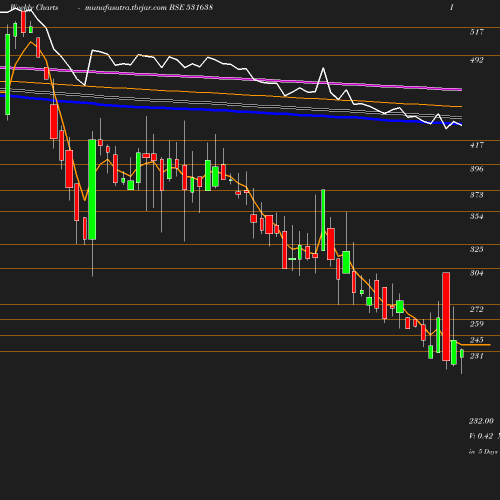Viewport: 500px width, 500px height.
Task: Click the 417 price axis label
Action: click(477, 145)
